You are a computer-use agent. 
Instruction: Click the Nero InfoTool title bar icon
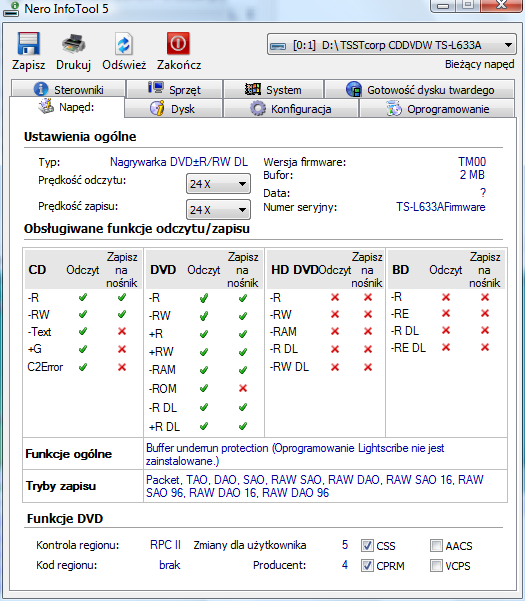11,9
